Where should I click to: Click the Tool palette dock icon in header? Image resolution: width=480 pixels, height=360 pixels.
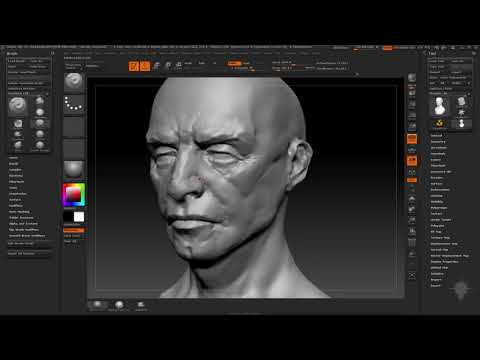pos(474,53)
